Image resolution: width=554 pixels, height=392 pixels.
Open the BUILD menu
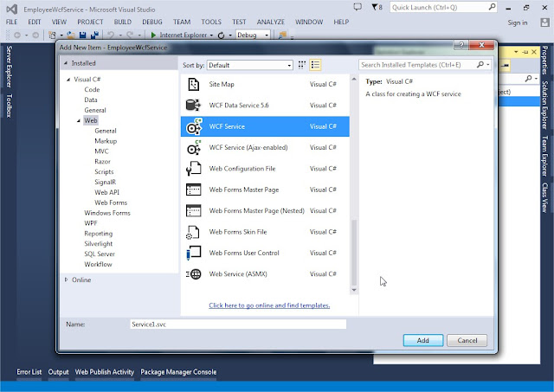point(123,22)
